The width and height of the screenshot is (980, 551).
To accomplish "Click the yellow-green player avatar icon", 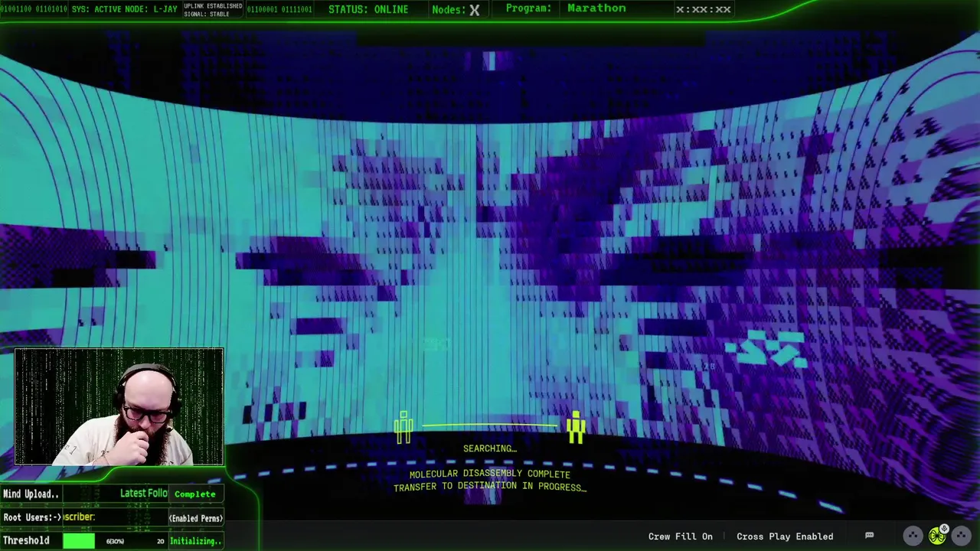I will pyautogui.click(x=937, y=536).
